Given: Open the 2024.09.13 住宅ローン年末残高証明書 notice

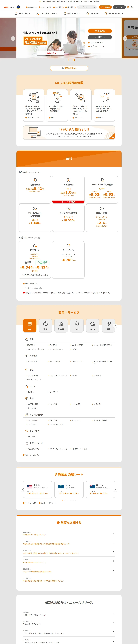Looking at the screenshot, I should (69, 570).
